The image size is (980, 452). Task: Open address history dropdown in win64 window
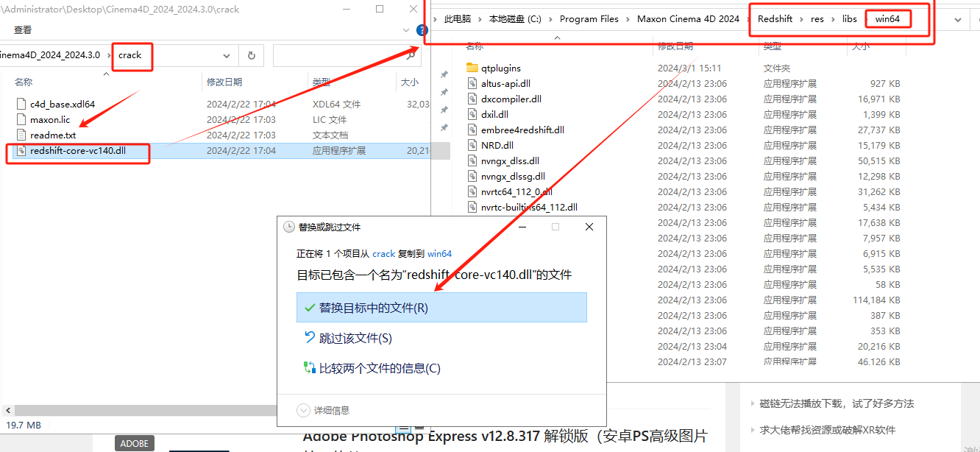point(958,20)
